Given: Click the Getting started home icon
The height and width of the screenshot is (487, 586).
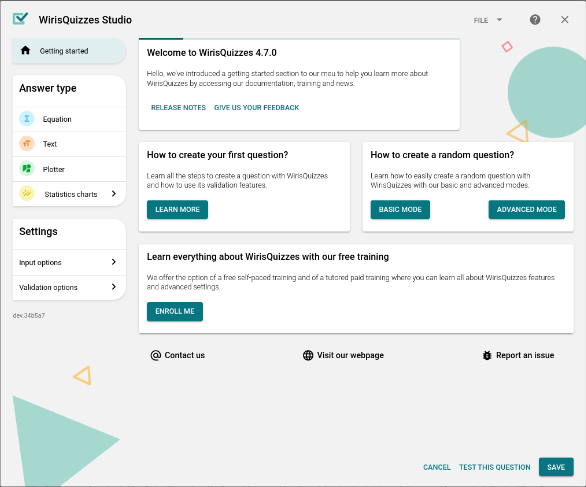Looking at the screenshot, I should click(25, 50).
